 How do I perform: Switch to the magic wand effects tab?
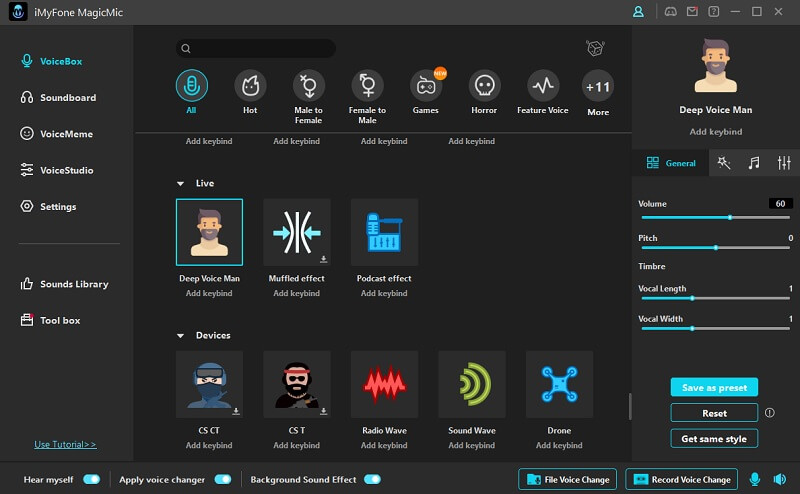tap(723, 163)
